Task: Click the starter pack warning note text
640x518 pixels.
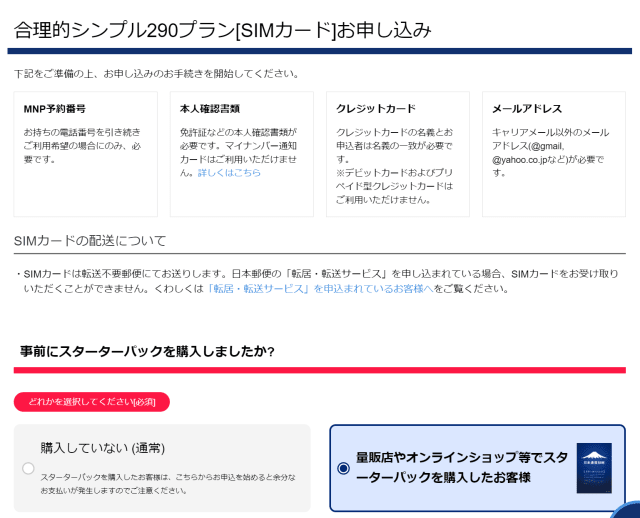Action: pos(168,484)
